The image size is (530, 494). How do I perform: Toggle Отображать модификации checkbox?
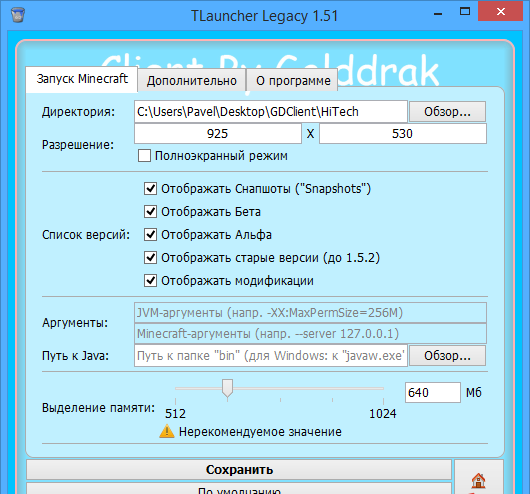click(150, 281)
